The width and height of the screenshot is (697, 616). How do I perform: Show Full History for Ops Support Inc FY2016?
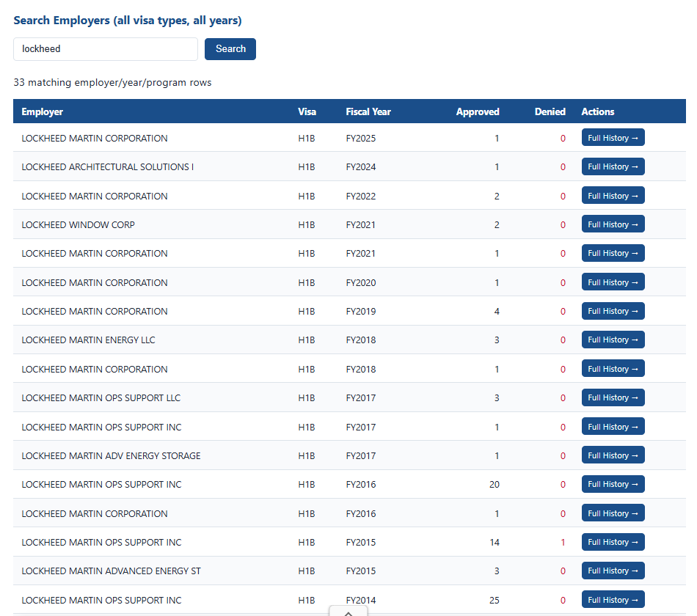613,485
